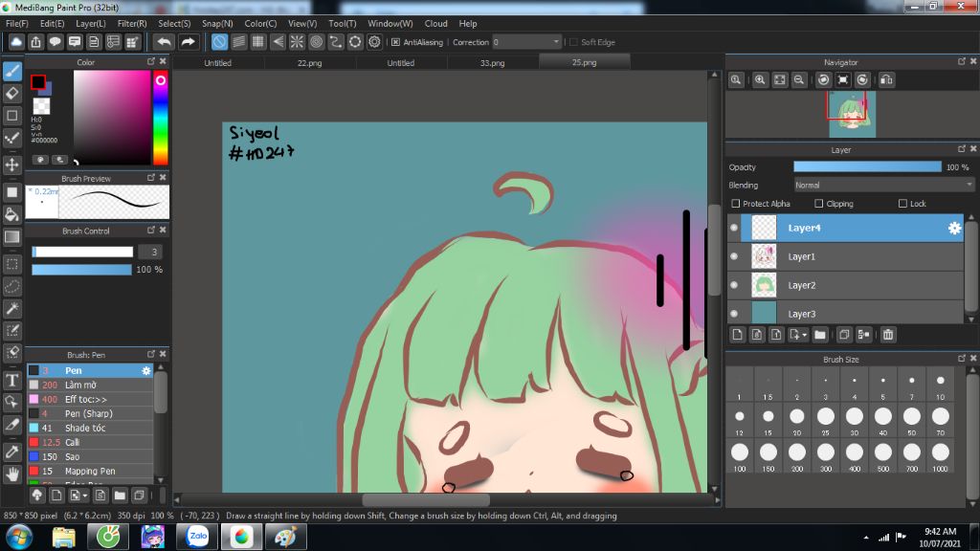The height and width of the screenshot is (551, 980).
Task: Open the Windows Start button
Action: pos(19,537)
